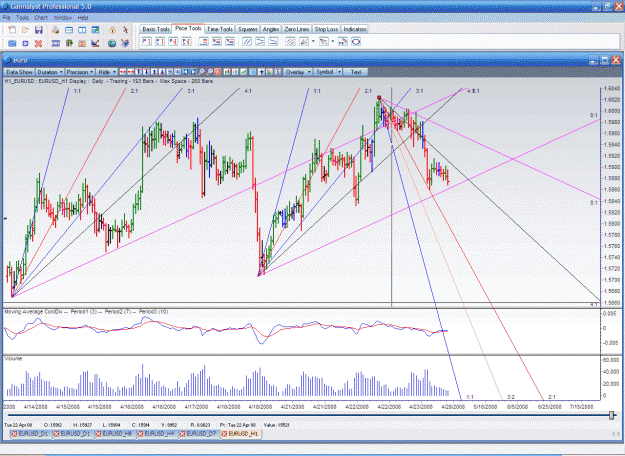This screenshot has height=456, width=625.
Task: Click the Save floppy disk icon
Action: point(39,30)
